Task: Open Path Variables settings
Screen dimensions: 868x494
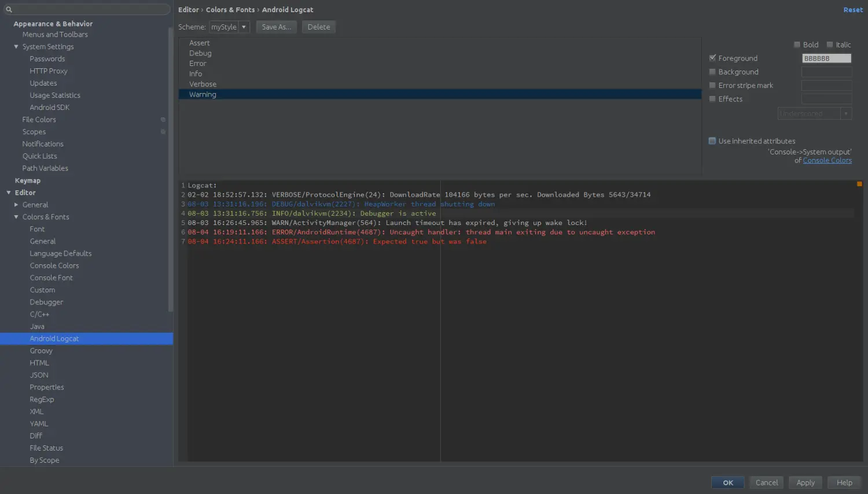Action: [x=45, y=168]
